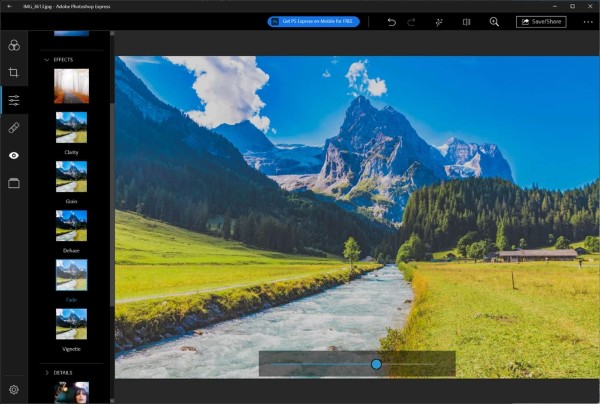Click the Save/Share button

pyautogui.click(x=541, y=21)
